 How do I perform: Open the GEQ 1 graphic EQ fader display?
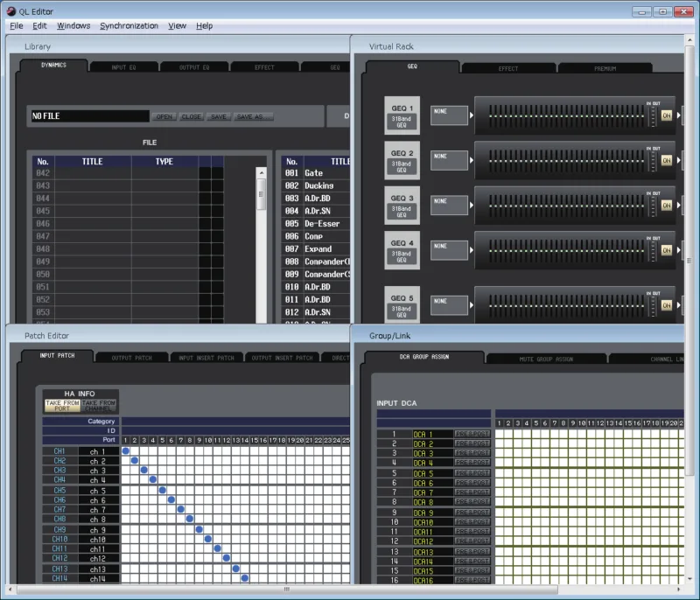[x=566, y=116]
